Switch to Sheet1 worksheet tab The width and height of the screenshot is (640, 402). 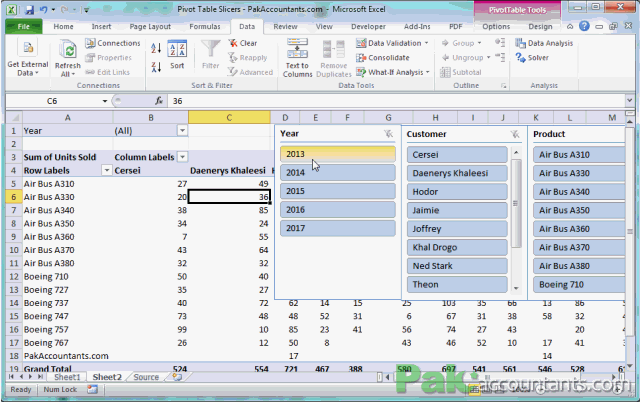click(x=67, y=377)
